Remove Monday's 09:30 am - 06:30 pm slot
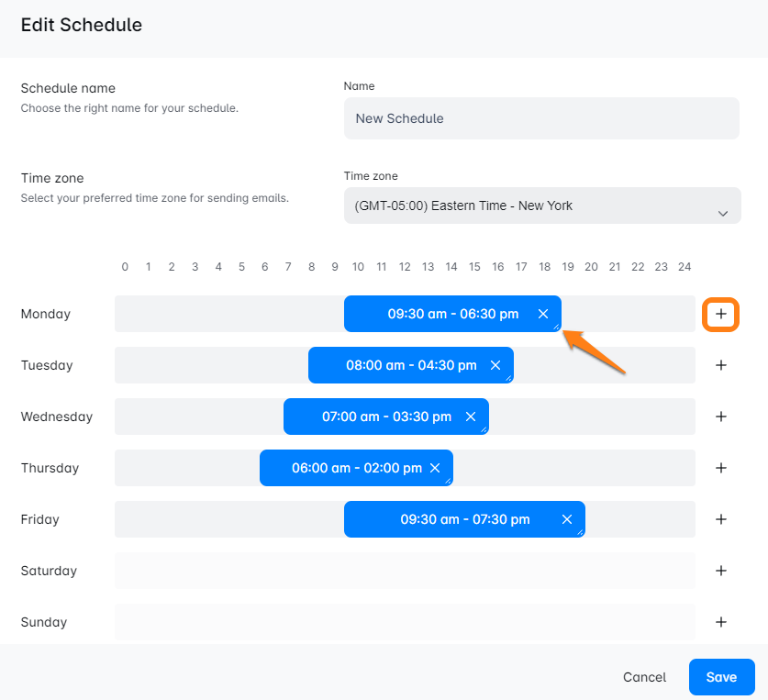Viewport: 768px width, 700px height. (x=543, y=314)
